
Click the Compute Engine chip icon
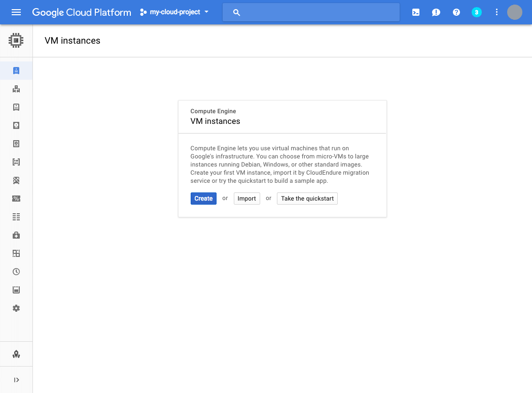(x=16, y=41)
